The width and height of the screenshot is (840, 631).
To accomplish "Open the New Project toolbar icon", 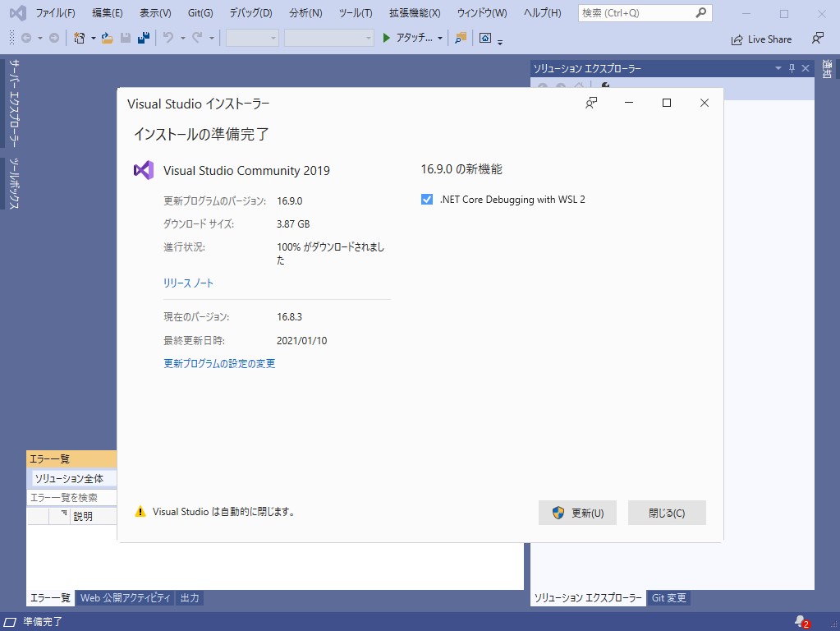I will (79, 37).
